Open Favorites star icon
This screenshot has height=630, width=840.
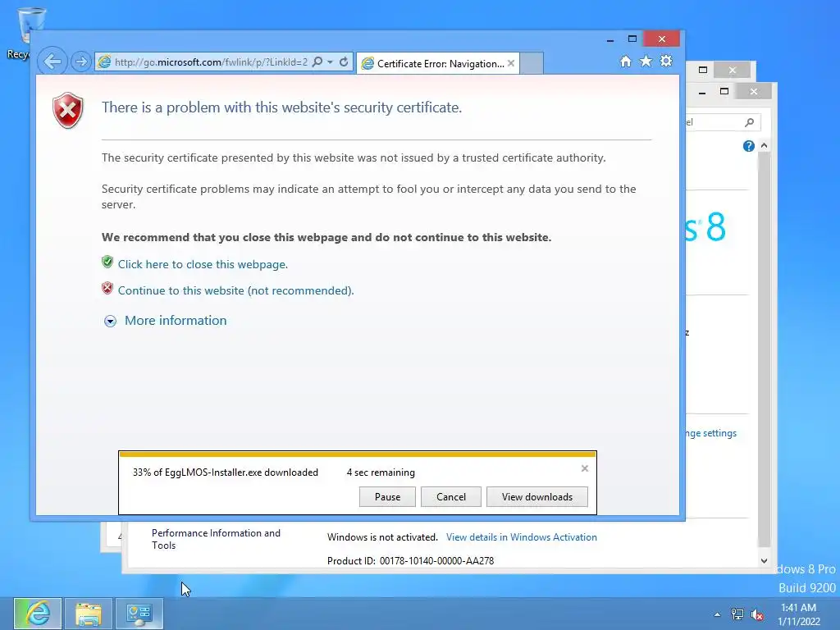pyautogui.click(x=646, y=61)
